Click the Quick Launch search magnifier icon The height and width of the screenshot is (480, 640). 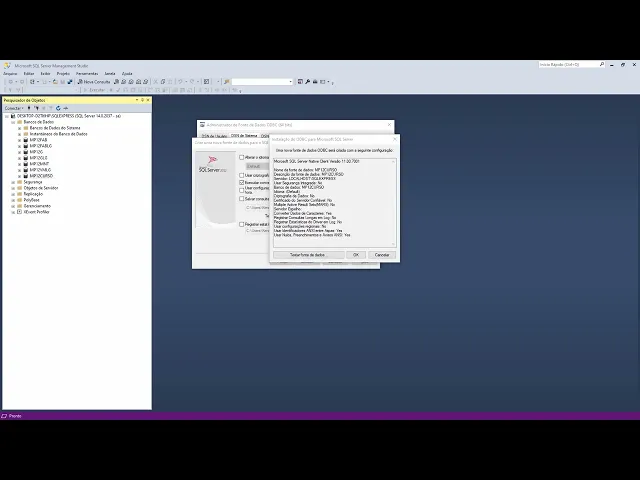click(602, 64)
